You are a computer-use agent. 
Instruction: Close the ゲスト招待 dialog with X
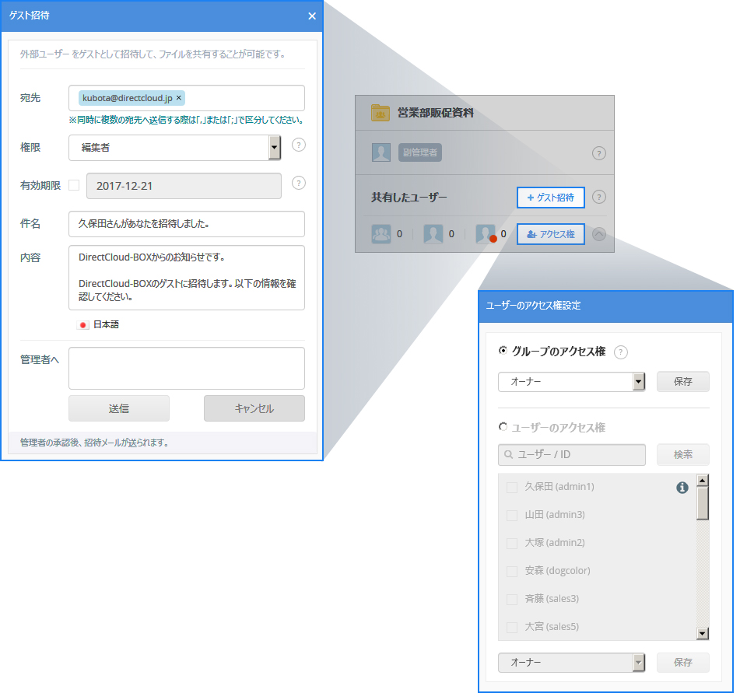(x=312, y=16)
